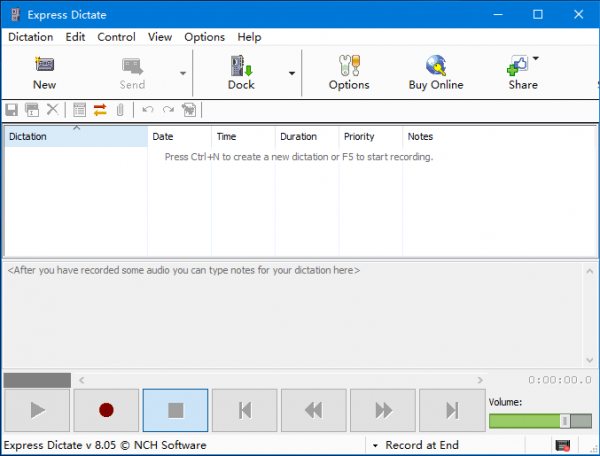
Task: Click the paperclip attach file icon
Action: coord(119,109)
